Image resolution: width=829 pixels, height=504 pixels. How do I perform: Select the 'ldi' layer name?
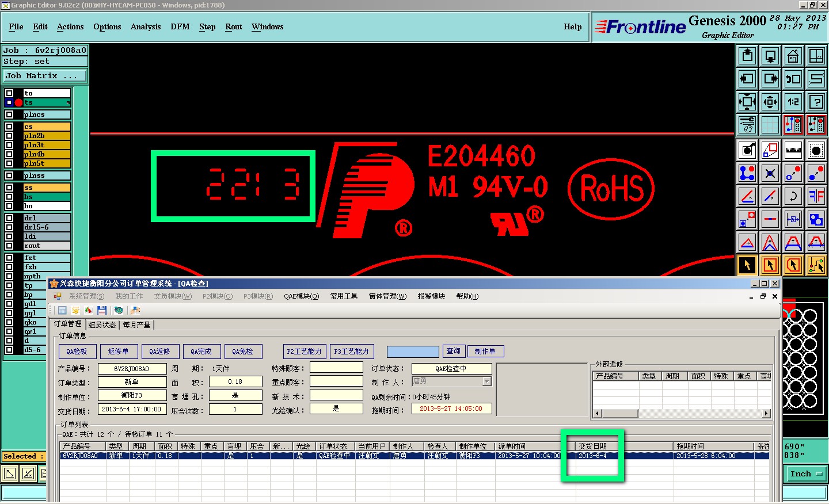47,236
